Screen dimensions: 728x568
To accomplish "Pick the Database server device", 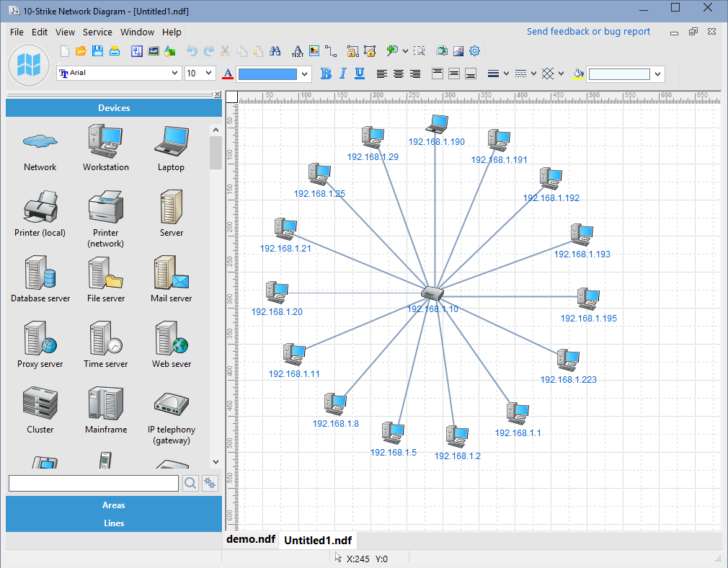I will point(40,278).
